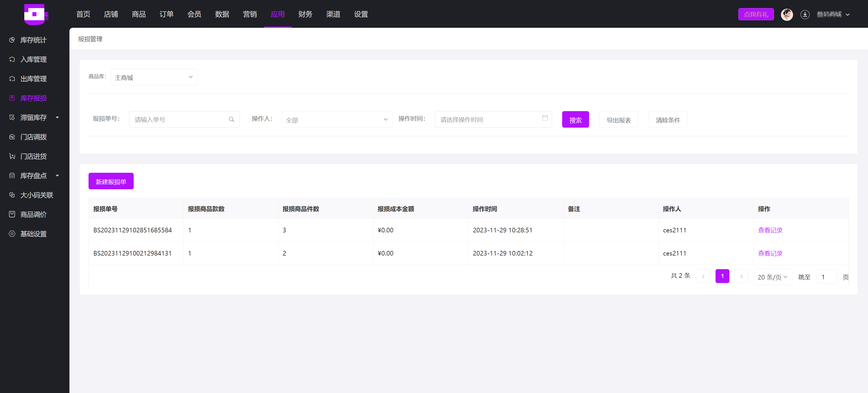Screen dimensions: 868x393
Task: Open 门店进货 cart item in sidebar
Action: click(33, 156)
